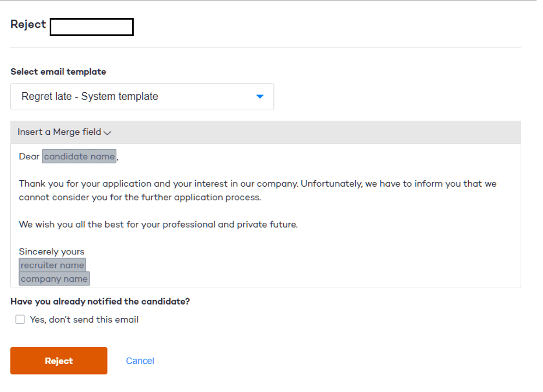
Task: Click on the "Sincerely yours" line
Action: click(52, 252)
